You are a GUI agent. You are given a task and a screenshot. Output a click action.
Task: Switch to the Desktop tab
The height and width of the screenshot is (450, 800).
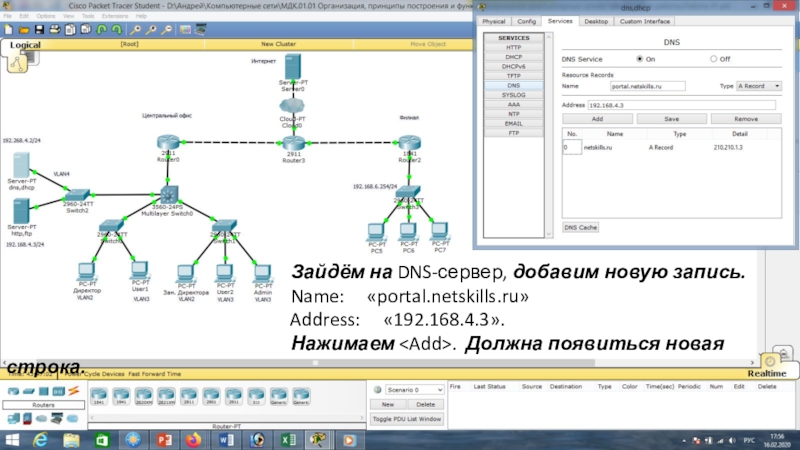[x=596, y=21]
